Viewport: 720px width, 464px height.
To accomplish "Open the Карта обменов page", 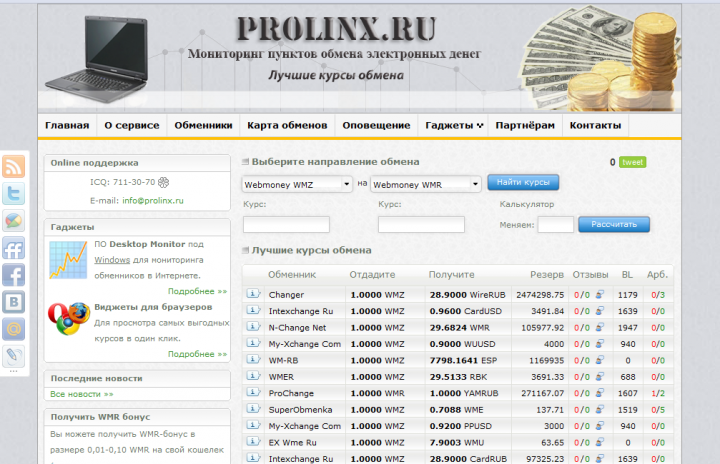I will pos(287,125).
